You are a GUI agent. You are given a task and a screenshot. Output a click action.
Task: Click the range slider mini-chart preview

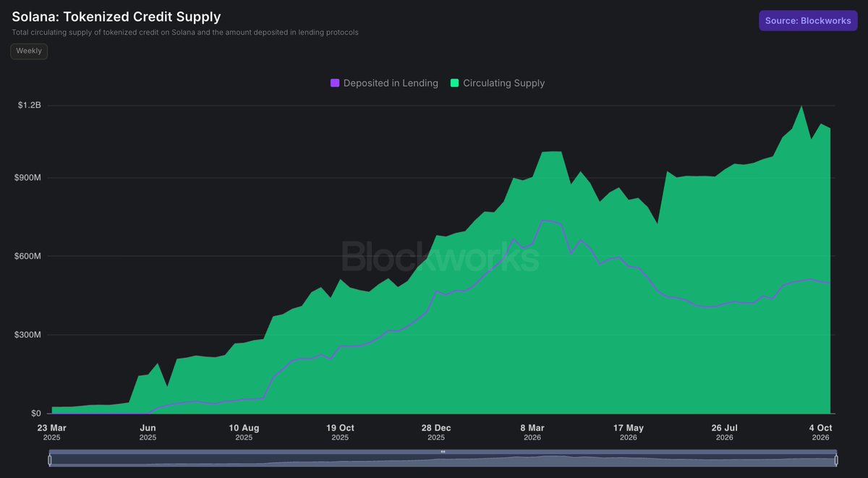[x=443, y=461]
